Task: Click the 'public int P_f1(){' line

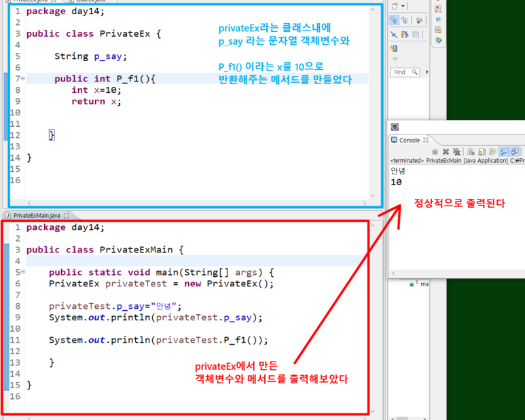Action: 105,79
